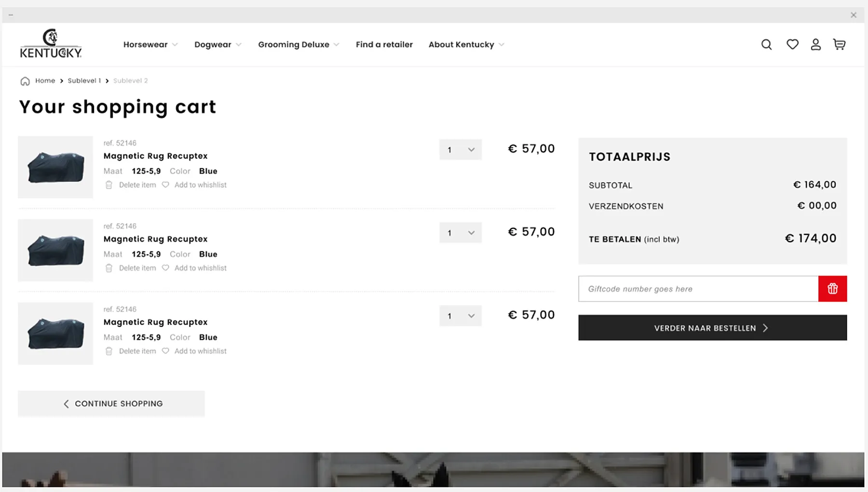Viewport: 868px width, 492px height.
Task: Open Find a retailer page
Action: pos(384,44)
